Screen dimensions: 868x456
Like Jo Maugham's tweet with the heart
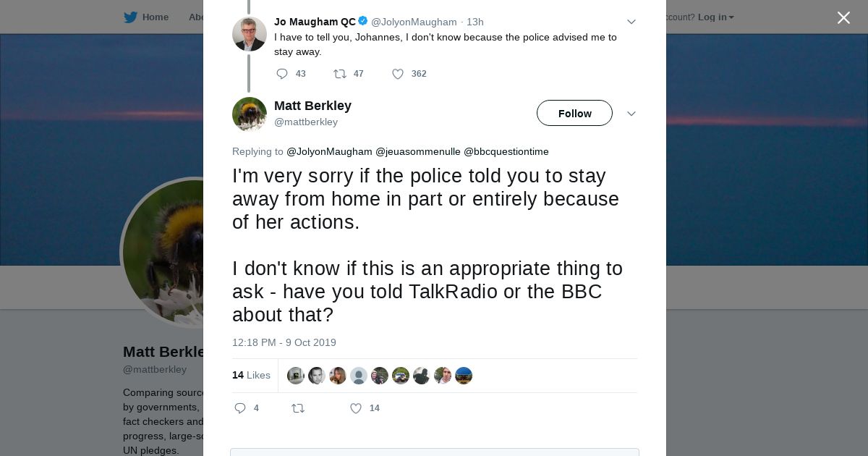point(397,74)
